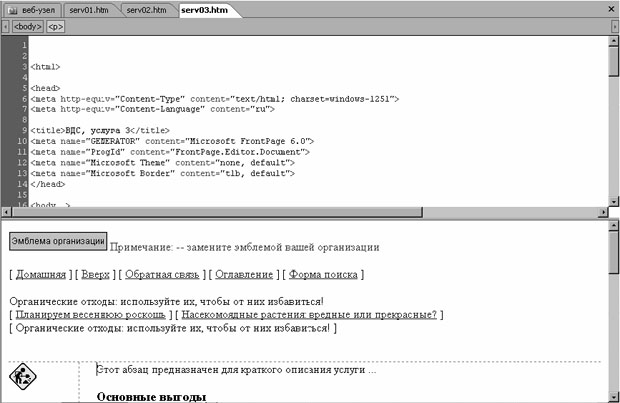Open the Форма поиска link
This screenshot has width=620, height=403.
coord(323,274)
